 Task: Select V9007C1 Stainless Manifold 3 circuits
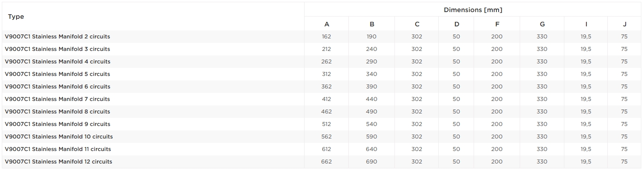click(57, 49)
